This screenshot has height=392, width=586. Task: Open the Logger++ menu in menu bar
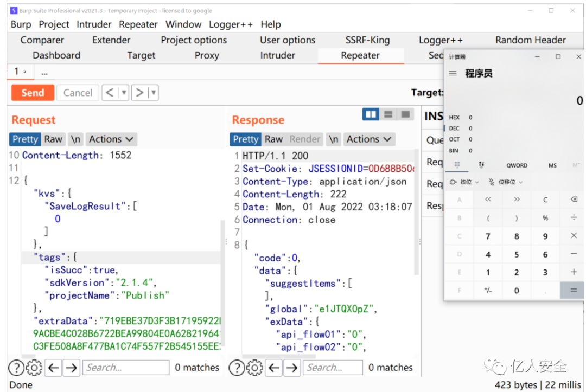(x=231, y=24)
